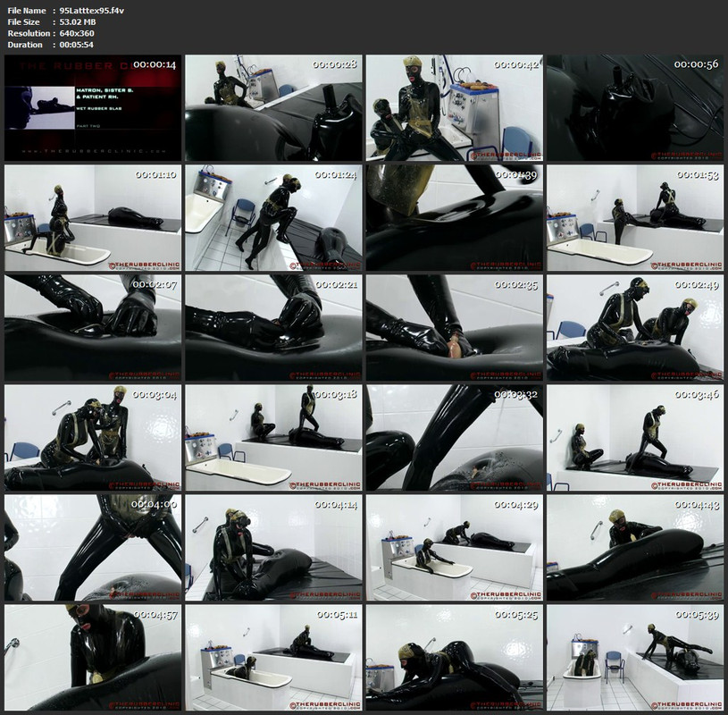Click the thumbnail marked 00:03:32
Viewport: 728px width, 715px height.
point(455,438)
